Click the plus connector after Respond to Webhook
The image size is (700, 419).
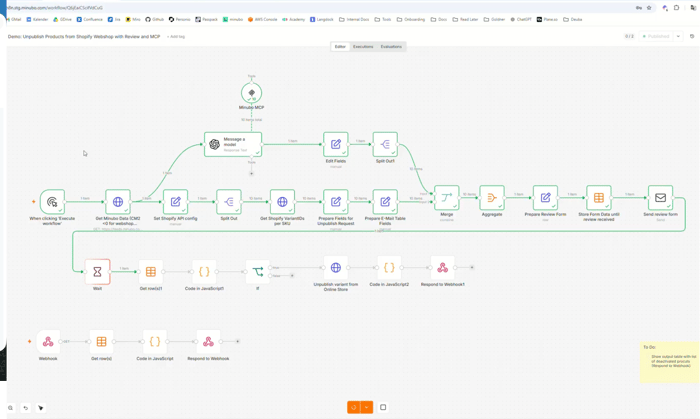pos(238,341)
